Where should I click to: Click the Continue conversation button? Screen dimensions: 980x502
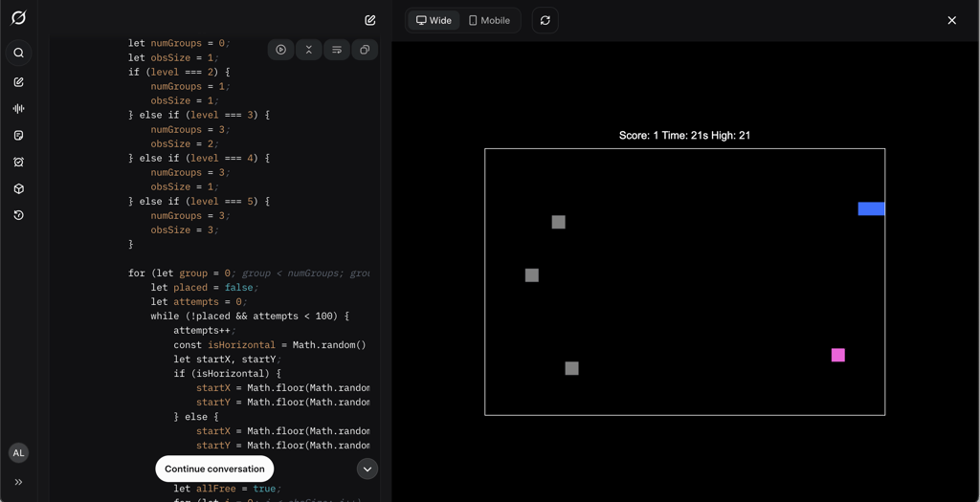pyautogui.click(x=214, y=469)
